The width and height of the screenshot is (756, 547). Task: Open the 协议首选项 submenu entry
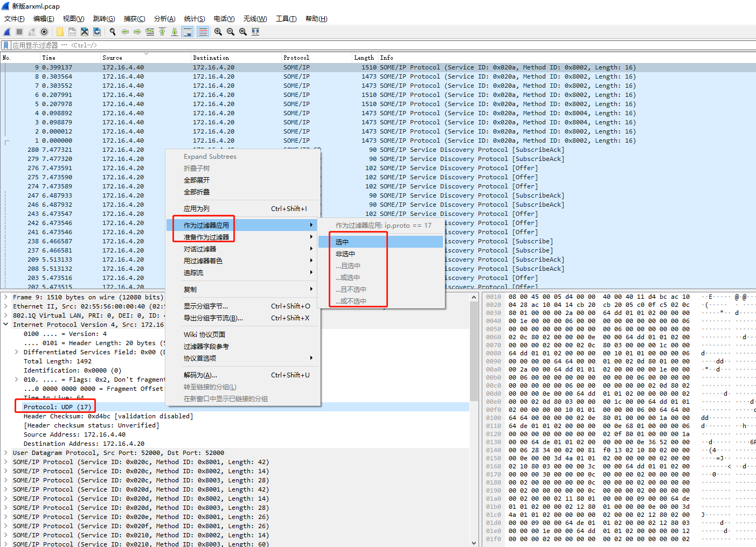click(x=243, y=358)
